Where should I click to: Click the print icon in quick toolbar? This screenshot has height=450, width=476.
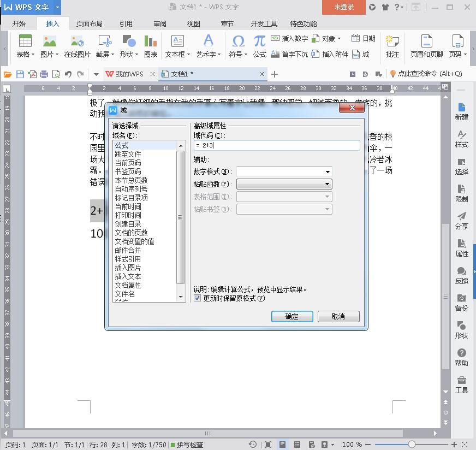coord(44,74)
